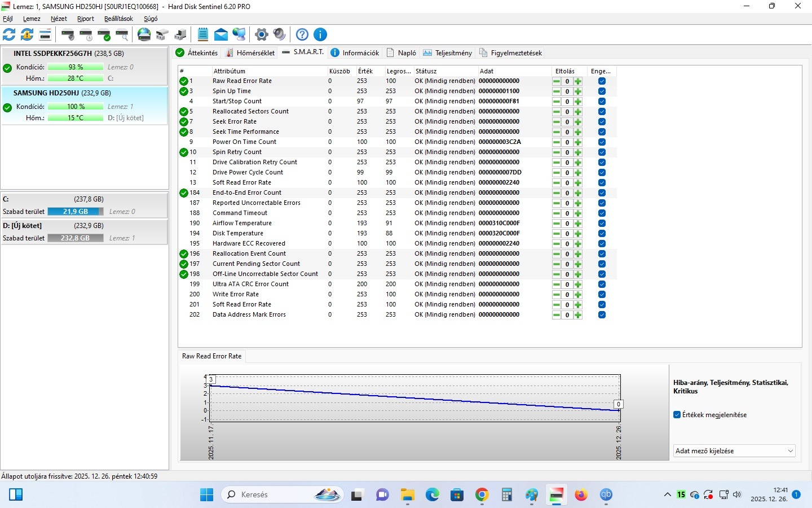Image resolution: width=812 pixels, height=508 pixels.
Task: Click the notepad report icon in toolbar
Action: (203, 34)
